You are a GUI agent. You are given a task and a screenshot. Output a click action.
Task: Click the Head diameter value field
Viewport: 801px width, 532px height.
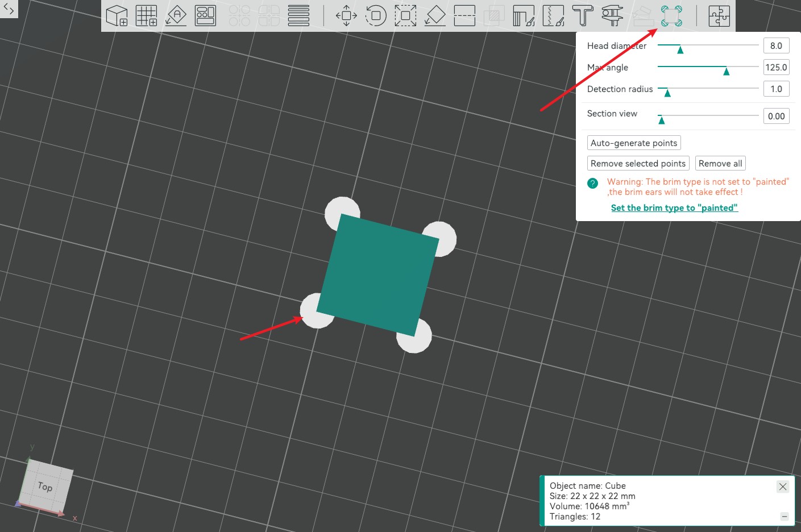pos(776,46)
